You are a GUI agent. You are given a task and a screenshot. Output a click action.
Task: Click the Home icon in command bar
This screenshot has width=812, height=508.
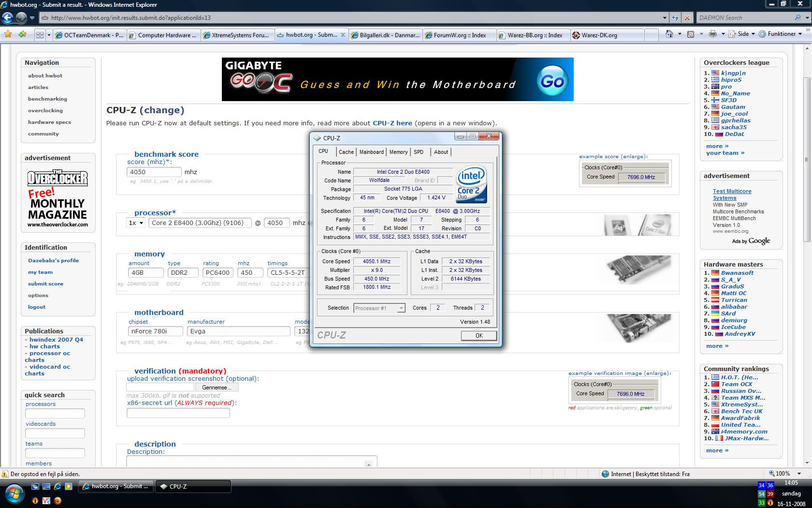[x=669, y=34]
